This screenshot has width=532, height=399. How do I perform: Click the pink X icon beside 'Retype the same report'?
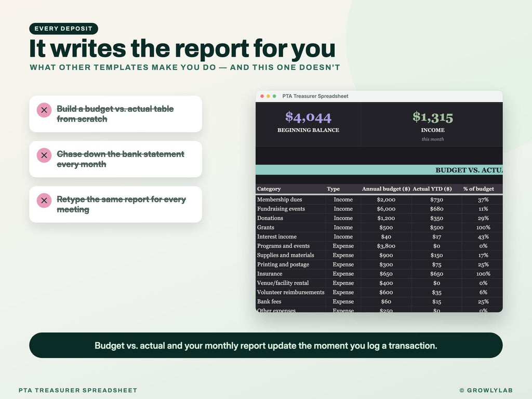pos(44,201)
